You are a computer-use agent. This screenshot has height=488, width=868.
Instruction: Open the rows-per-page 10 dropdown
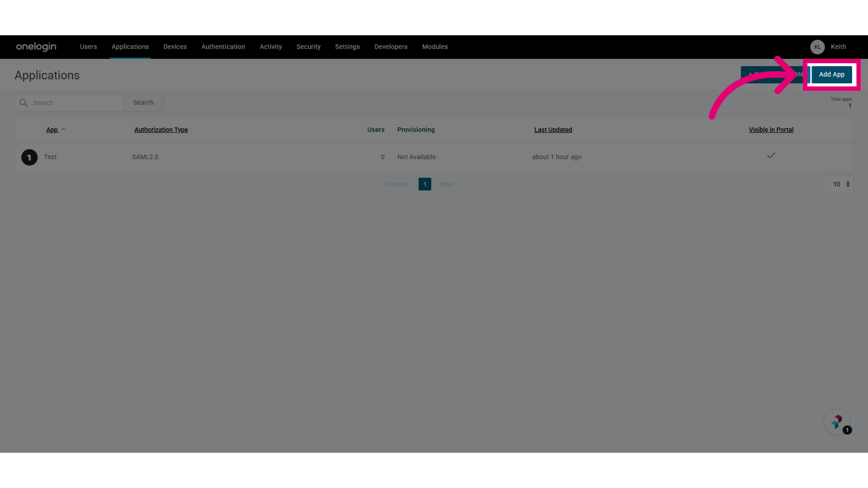pyautogui.click(x=838, y=184)
